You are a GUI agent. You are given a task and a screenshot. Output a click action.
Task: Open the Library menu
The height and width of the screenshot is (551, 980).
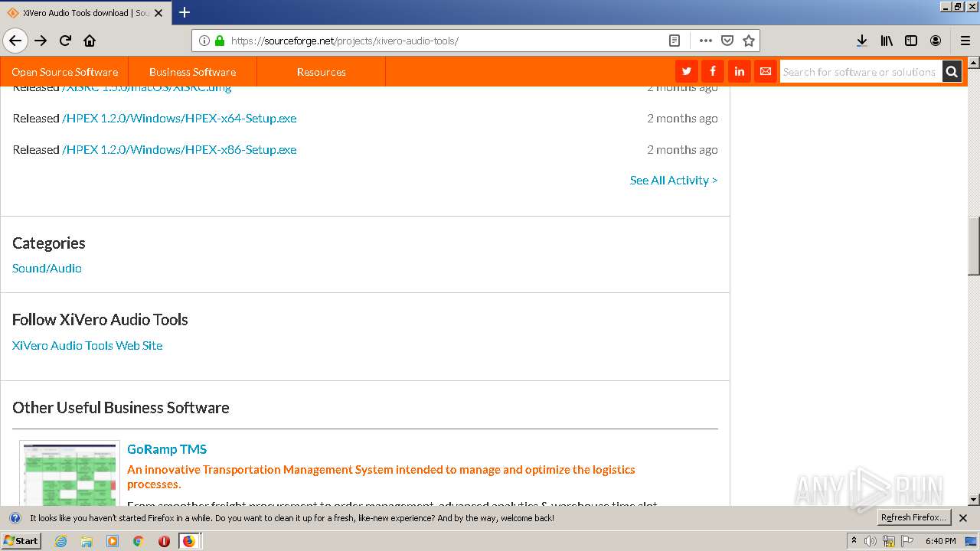[887, 41]
